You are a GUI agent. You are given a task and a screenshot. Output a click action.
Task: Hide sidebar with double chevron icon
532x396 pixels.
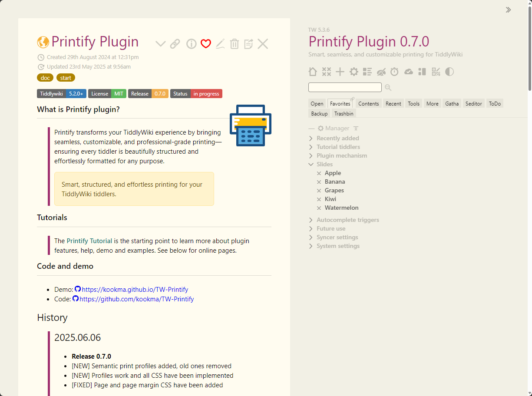508,10
